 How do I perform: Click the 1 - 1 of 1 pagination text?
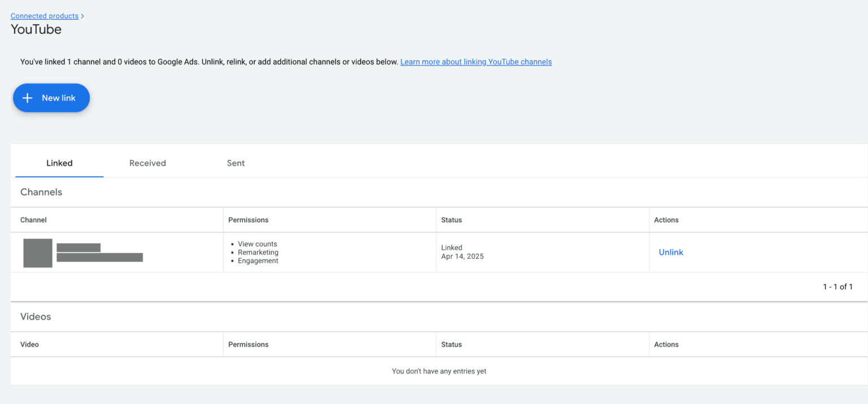click(837, 287)
